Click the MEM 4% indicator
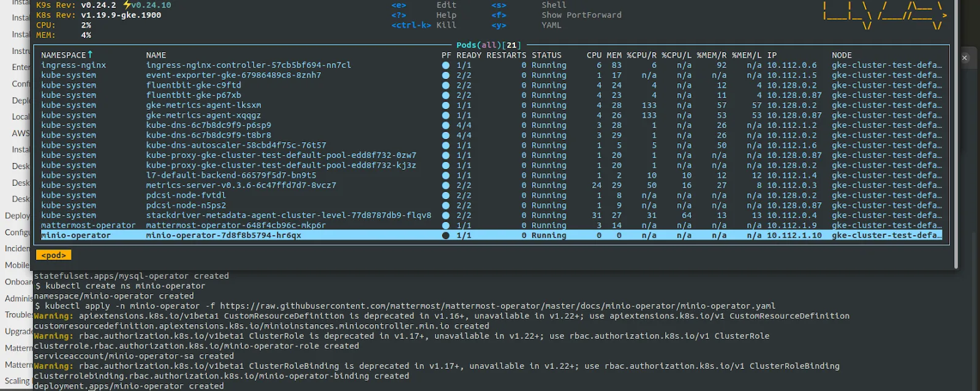The width and height of the screenshot is (980, 391). point(64,35)
